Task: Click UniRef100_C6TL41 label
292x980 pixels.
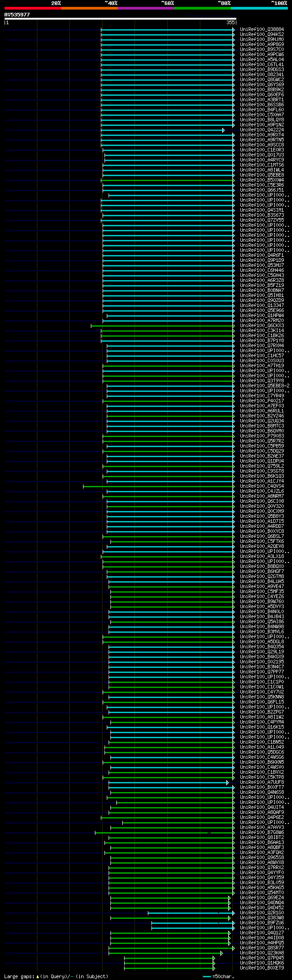Action: click(x=262, y=65)
